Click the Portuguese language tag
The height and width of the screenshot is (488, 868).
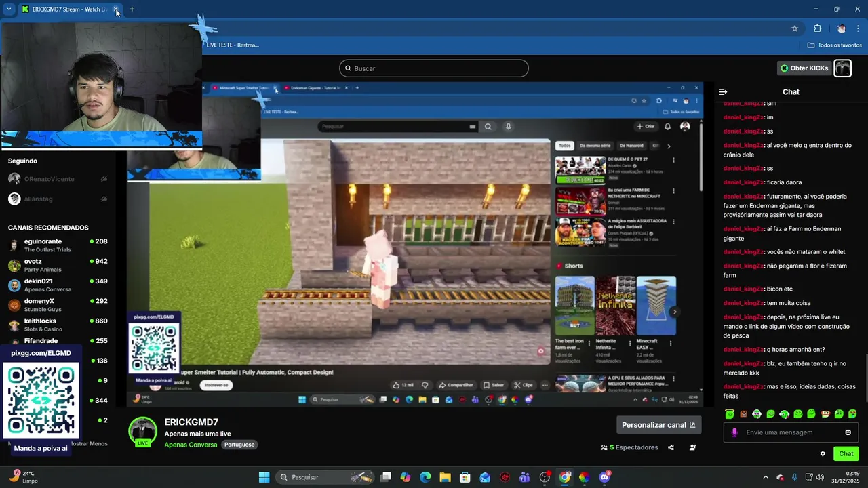point(239,445)
